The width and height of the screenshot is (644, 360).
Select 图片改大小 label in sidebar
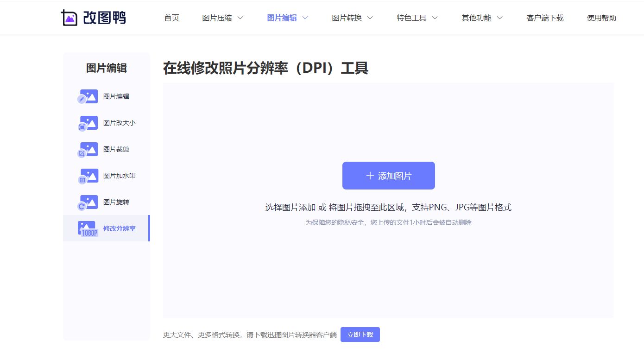(x=120, y=123)
